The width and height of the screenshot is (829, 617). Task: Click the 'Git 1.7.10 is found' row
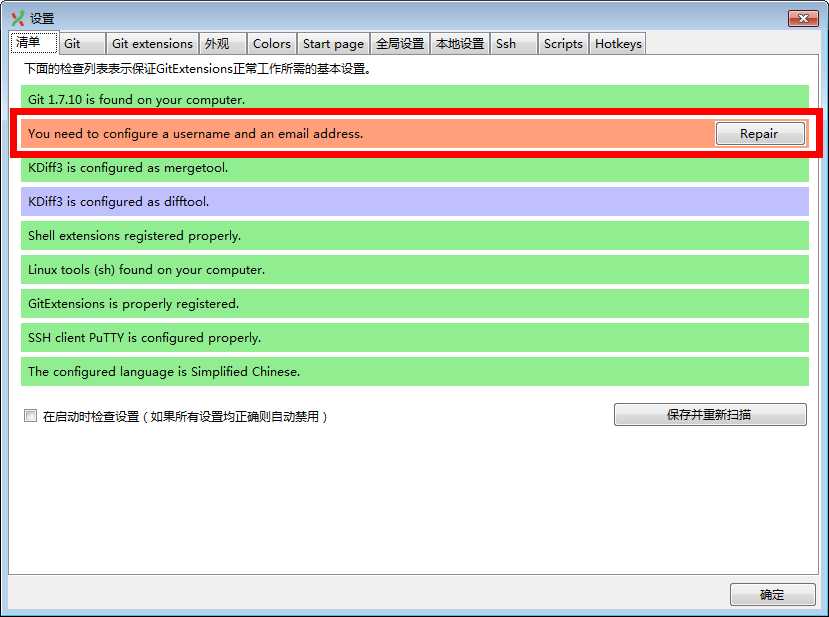(414, 99)
